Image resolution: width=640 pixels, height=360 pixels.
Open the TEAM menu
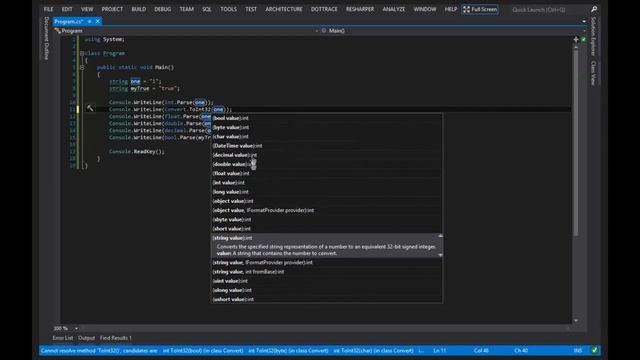[x=187, y=9]
